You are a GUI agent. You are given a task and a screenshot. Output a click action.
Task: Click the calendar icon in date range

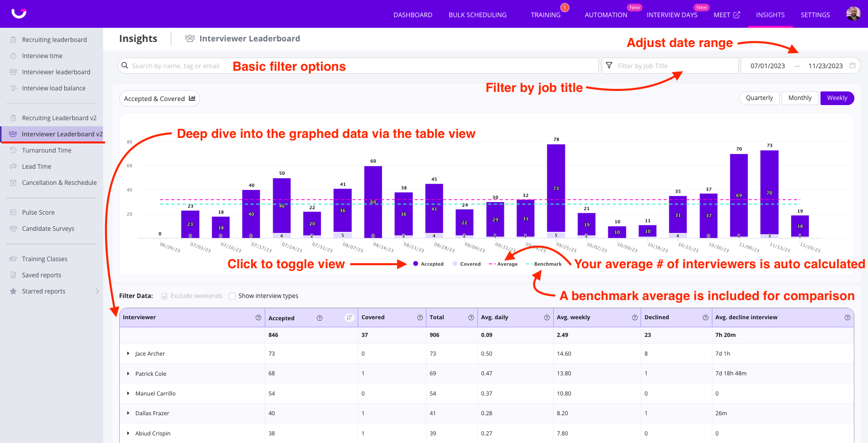[x=853, y=66]
